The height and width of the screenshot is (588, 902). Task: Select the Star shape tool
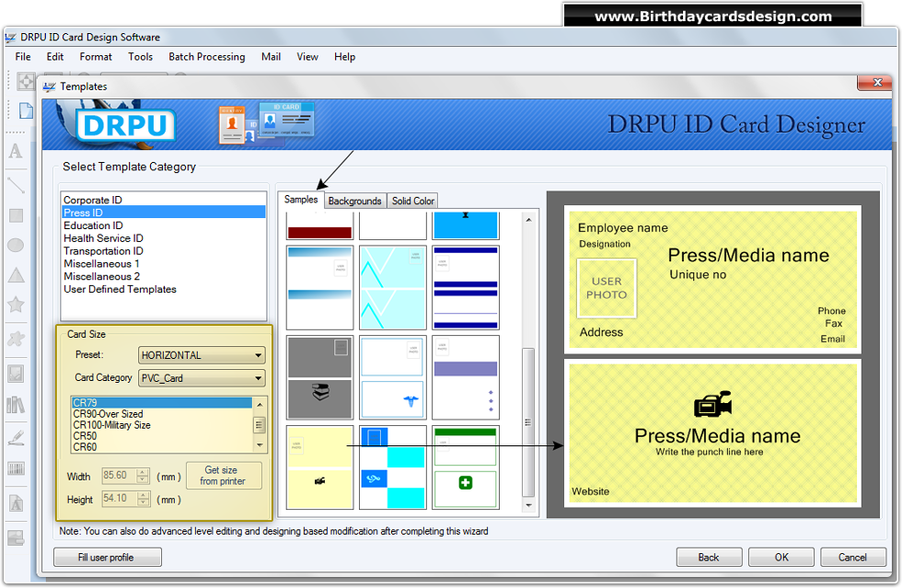click(x=16, y=305)
